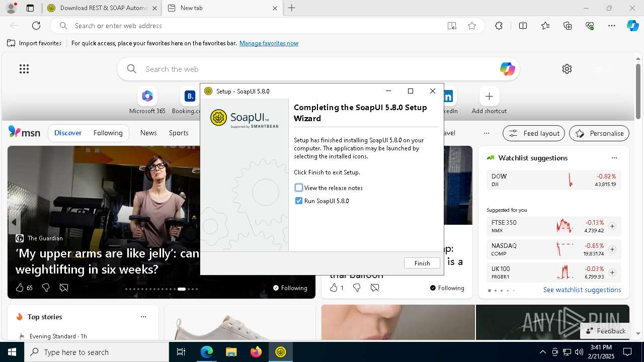Open Edge Settings and more menu

pos(612,26)
